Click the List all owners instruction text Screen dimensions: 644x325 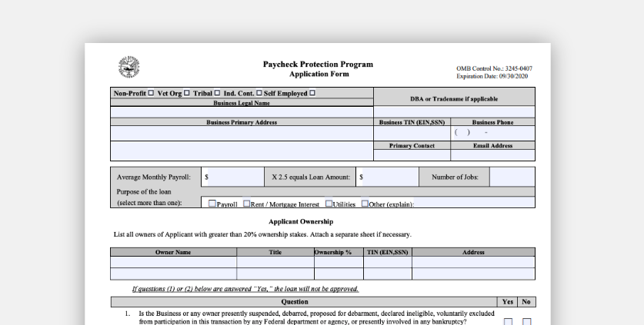pyautogui.click(x=262, y=234)
